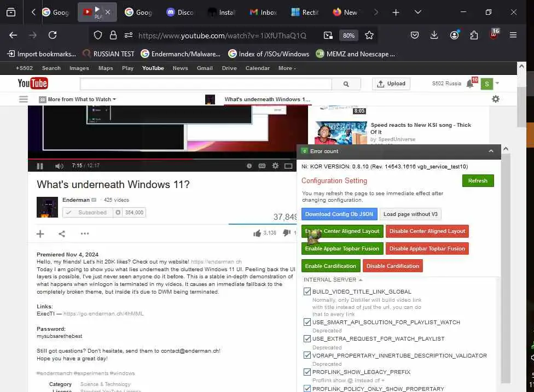This screenshot has height=392, width=534.
Task: Open the https://enderman.ch website link
Action: [x=216, y=262]
